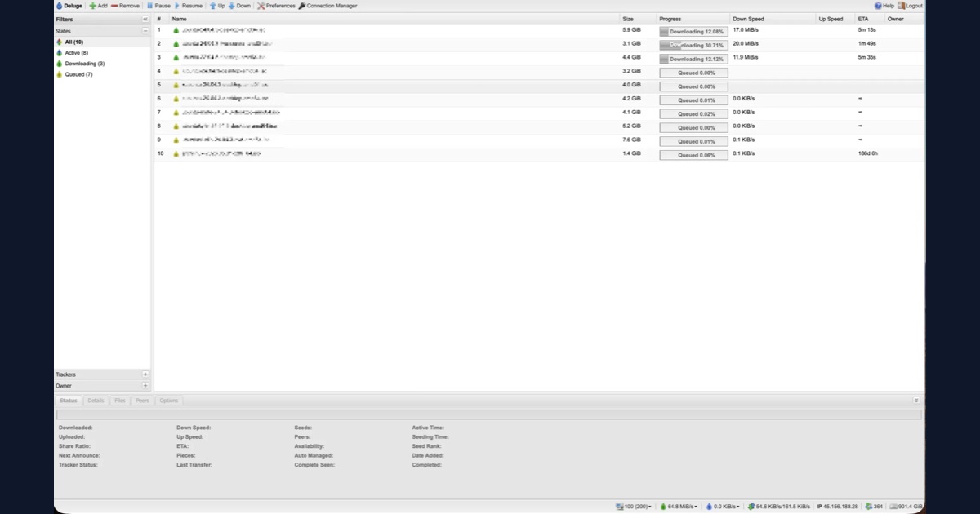The width and height of the screenshot is (980, 514).
Task: Click the Add torrent toolbar icon
Action: click(92, 6)
